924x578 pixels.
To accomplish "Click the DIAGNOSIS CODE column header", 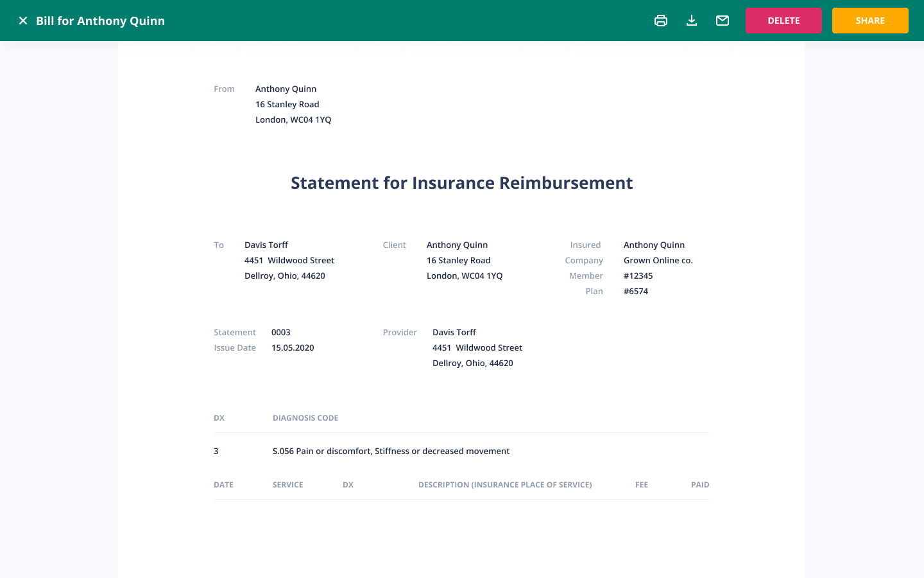I will (x=305, y=418).
